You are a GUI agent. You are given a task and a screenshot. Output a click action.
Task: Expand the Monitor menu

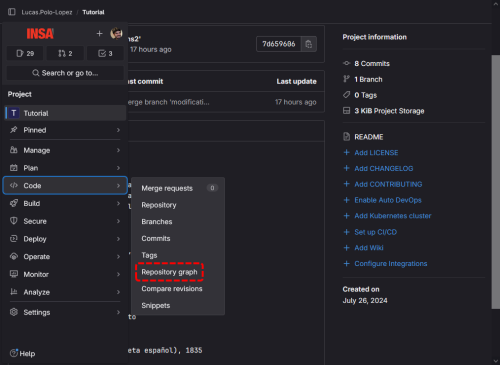[65, 274]
